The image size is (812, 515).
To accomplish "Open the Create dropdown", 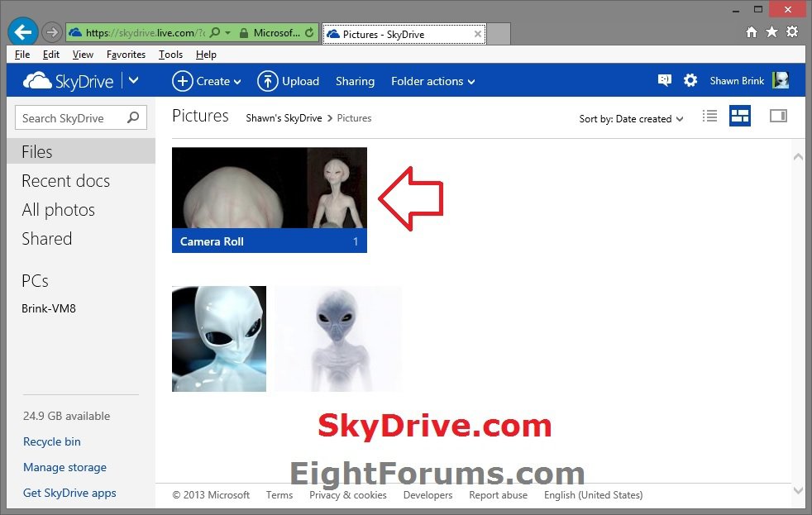I will [207, 81].
